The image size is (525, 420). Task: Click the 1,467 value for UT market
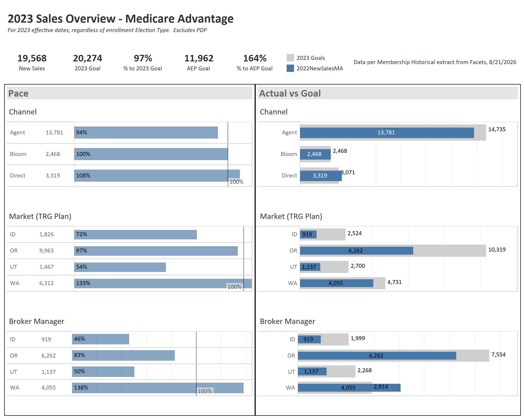point(46,267)
